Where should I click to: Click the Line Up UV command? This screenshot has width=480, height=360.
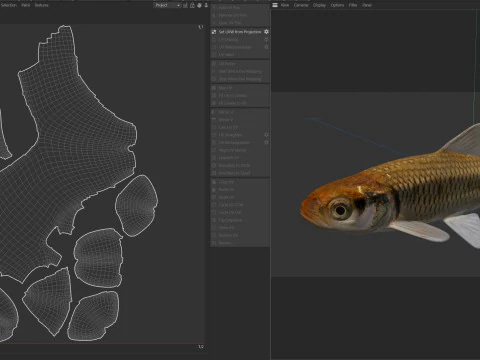(228, 128)
